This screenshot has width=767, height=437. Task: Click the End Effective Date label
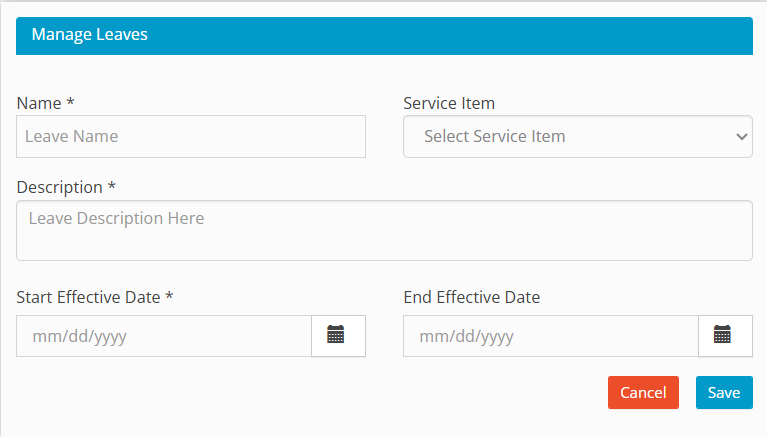(471, 297)
